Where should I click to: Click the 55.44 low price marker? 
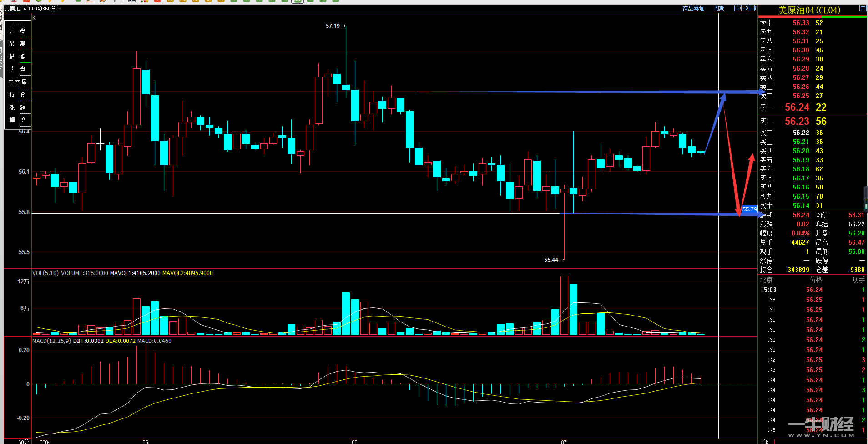[x=551, y=260]
